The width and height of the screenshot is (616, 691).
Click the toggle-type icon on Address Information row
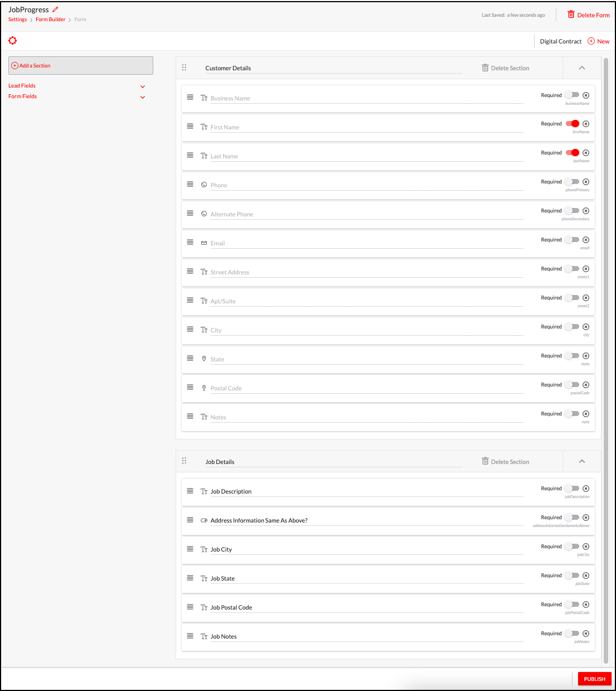click(204, 520)
